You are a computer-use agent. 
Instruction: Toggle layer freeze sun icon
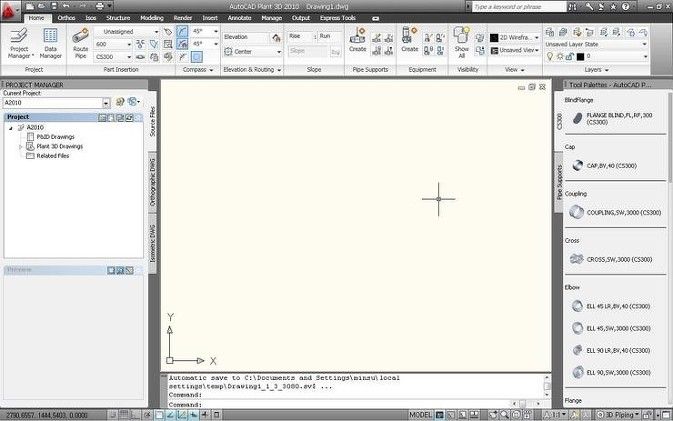(x=560, y=57)
